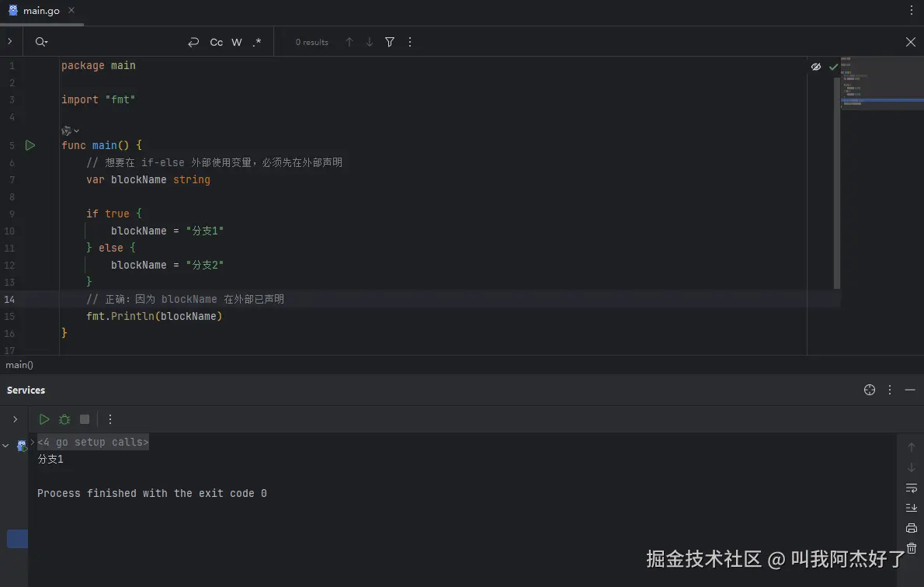Click the Services locate target icon
924x587 pixels.
(x=869, y=390)
